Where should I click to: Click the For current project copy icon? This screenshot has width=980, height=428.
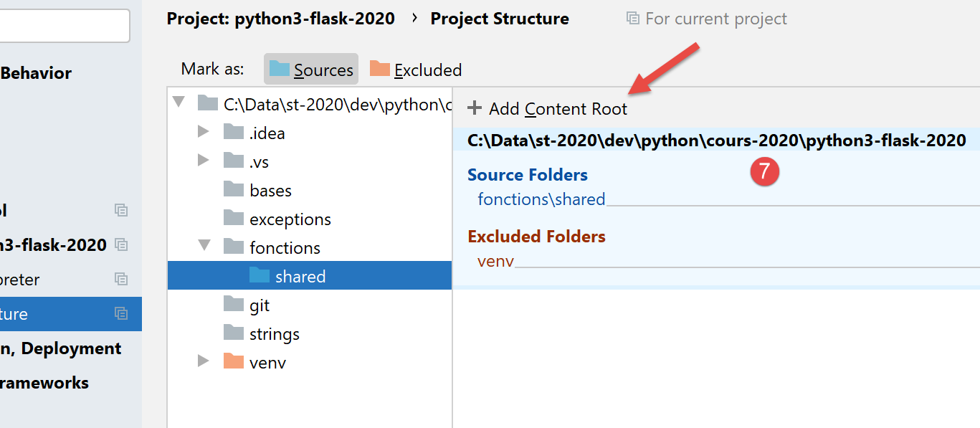[x=632, y=19]
